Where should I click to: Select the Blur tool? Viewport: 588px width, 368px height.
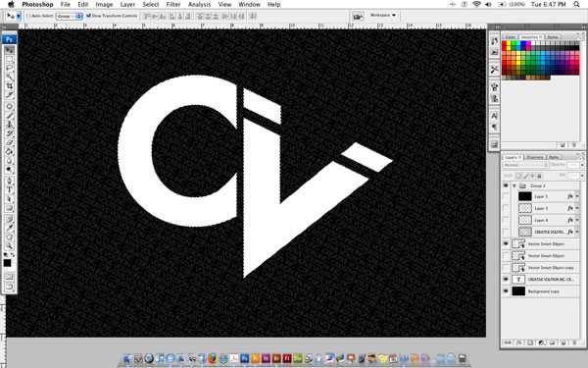pos(10,161)
